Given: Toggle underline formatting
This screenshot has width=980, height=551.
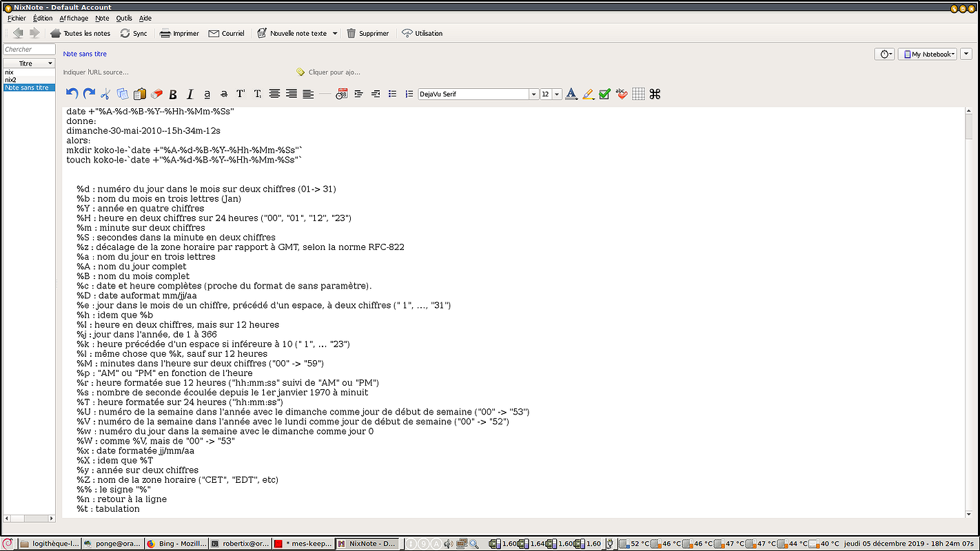Looking at the screenshot, I should point(207,94).
